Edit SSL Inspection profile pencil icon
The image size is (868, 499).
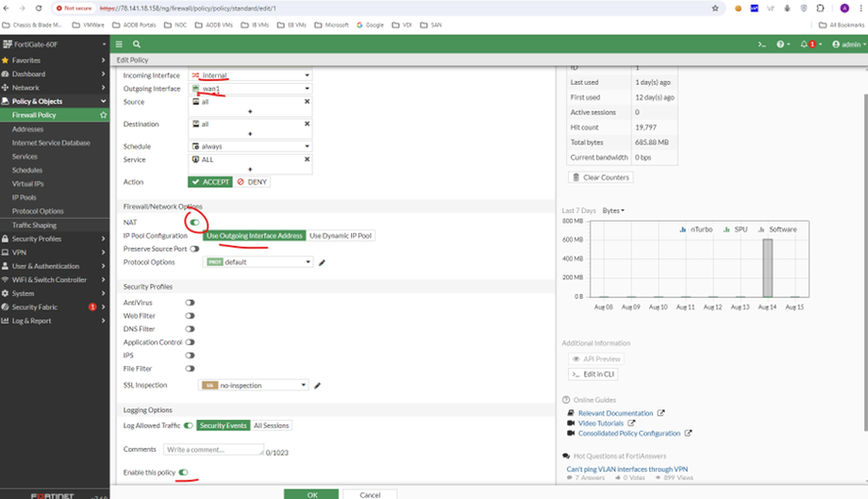coord(317,386)
